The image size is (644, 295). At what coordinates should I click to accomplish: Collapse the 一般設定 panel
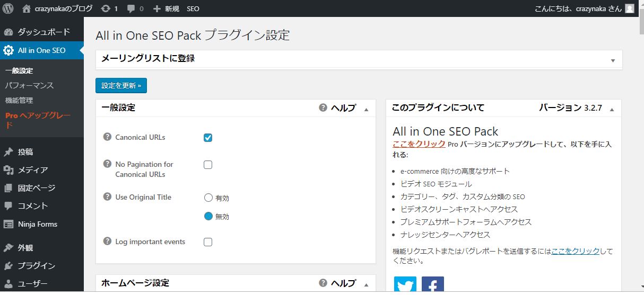pos(366,110)
